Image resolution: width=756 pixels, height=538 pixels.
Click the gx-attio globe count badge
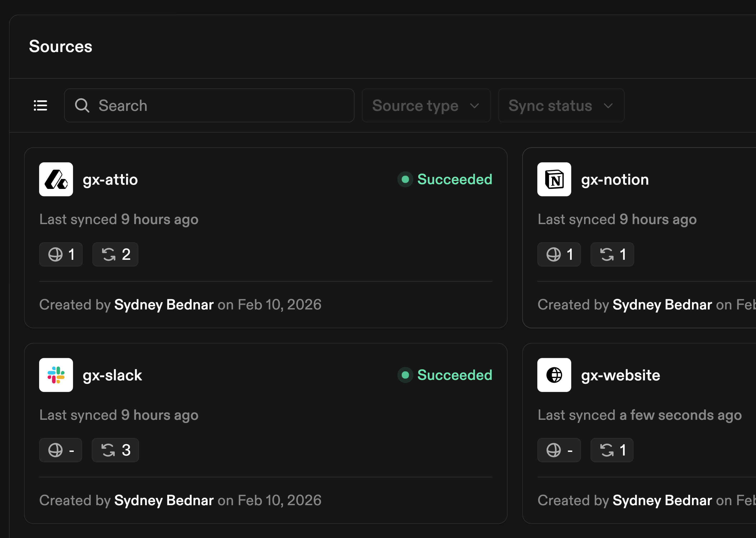pyautogui.click(x=61, y=255)
